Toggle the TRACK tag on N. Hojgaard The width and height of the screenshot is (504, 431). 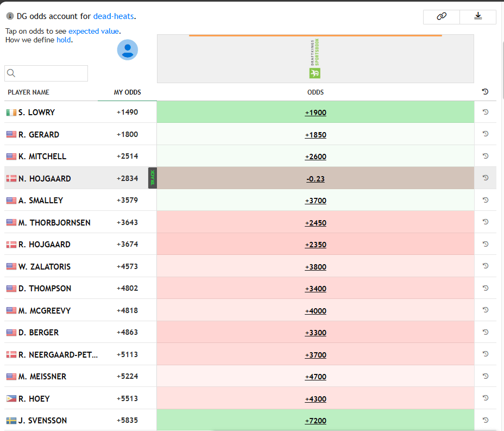152,178
